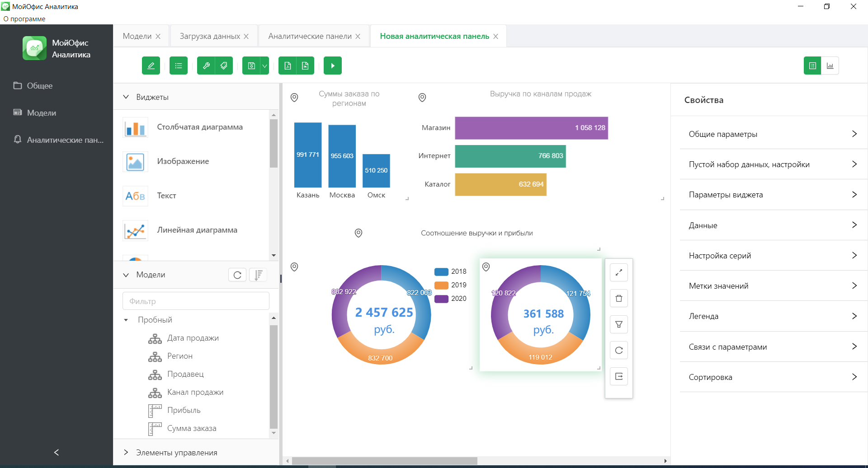Sort the models list
The height and width of the screenshot is (468, 868).
pos(258,275)
